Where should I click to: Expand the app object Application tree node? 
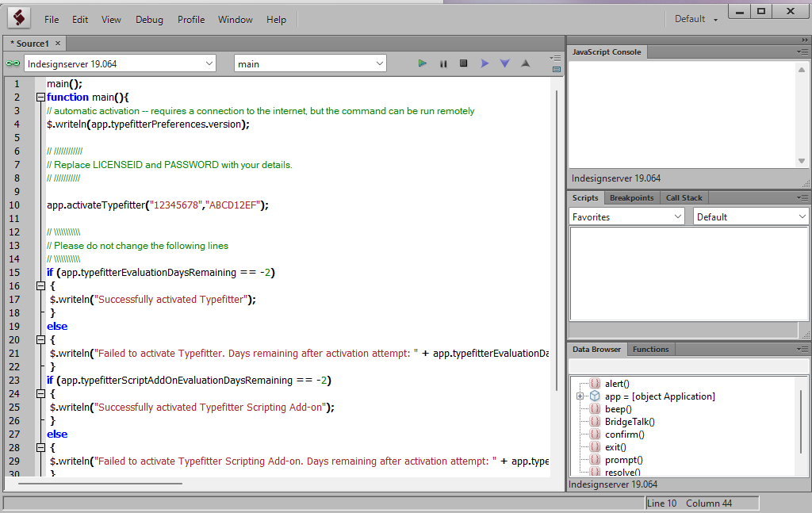point(580,396)
